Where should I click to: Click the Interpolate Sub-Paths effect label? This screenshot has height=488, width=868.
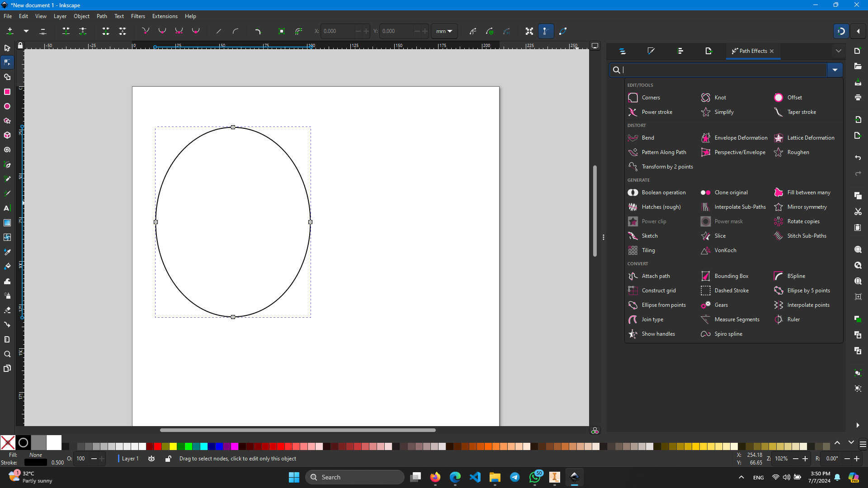740,207
